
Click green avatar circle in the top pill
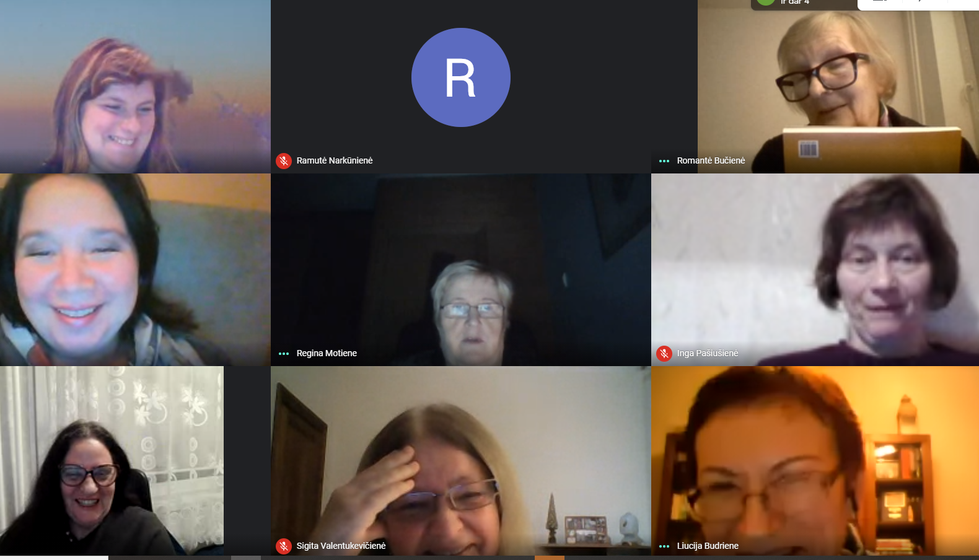[x=766, y=2]
